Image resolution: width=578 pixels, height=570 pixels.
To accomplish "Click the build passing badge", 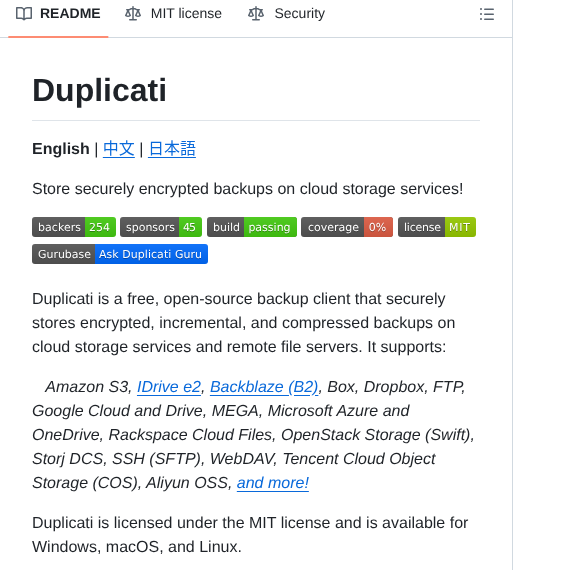I will click(x=252, y=227).
